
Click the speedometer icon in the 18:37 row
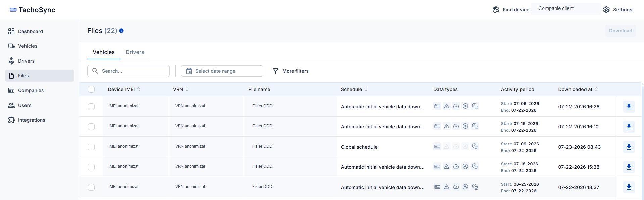pos(456,187)
